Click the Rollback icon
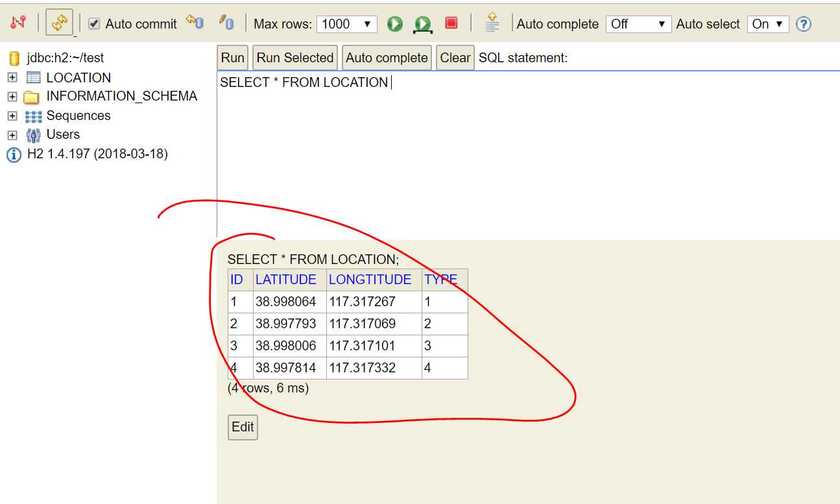Image resolution: width=840 pixels, height=504 pixels. [195, 22]
